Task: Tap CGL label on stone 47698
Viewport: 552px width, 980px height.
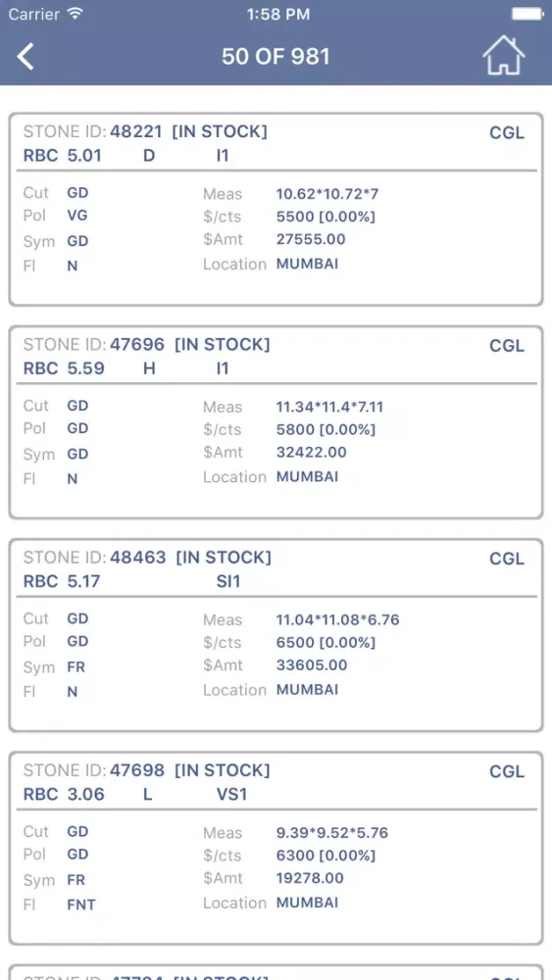Action: point(507,771)
